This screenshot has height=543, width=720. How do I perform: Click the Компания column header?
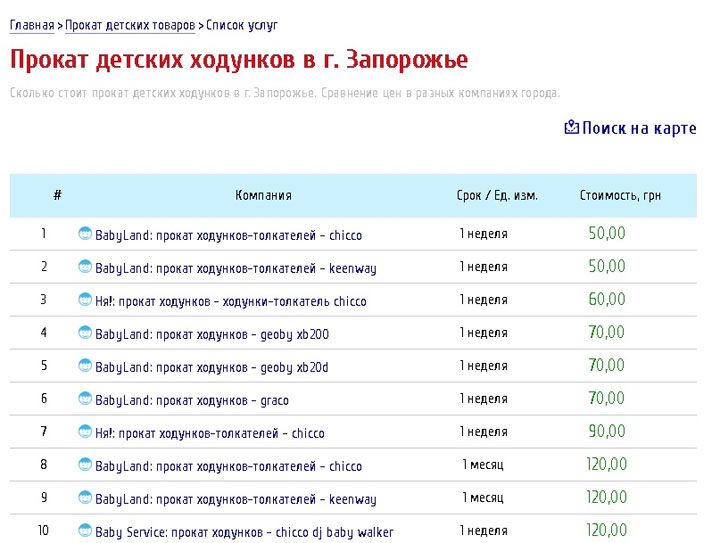coord(263,195)
